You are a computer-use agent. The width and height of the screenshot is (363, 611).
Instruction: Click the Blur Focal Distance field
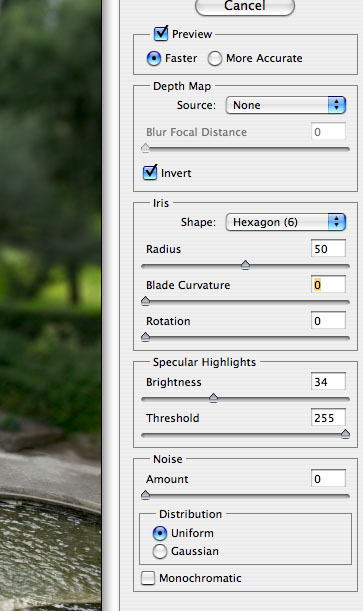coord(328,132)
